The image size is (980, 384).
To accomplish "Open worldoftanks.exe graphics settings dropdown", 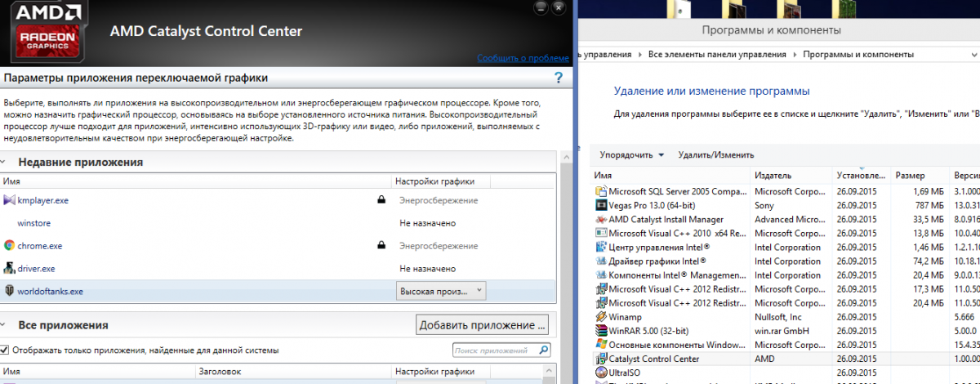I will click(x=441, y=291).
